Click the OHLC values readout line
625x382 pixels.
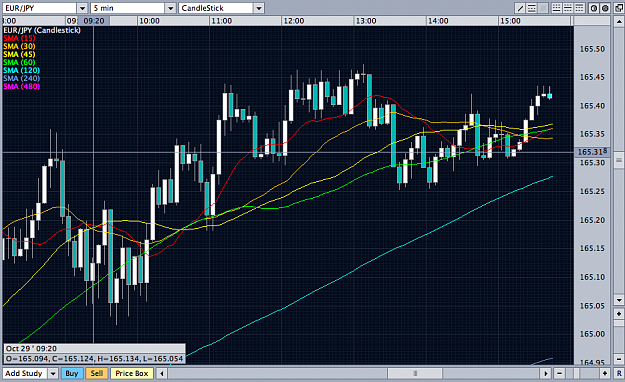coord(94,359)
